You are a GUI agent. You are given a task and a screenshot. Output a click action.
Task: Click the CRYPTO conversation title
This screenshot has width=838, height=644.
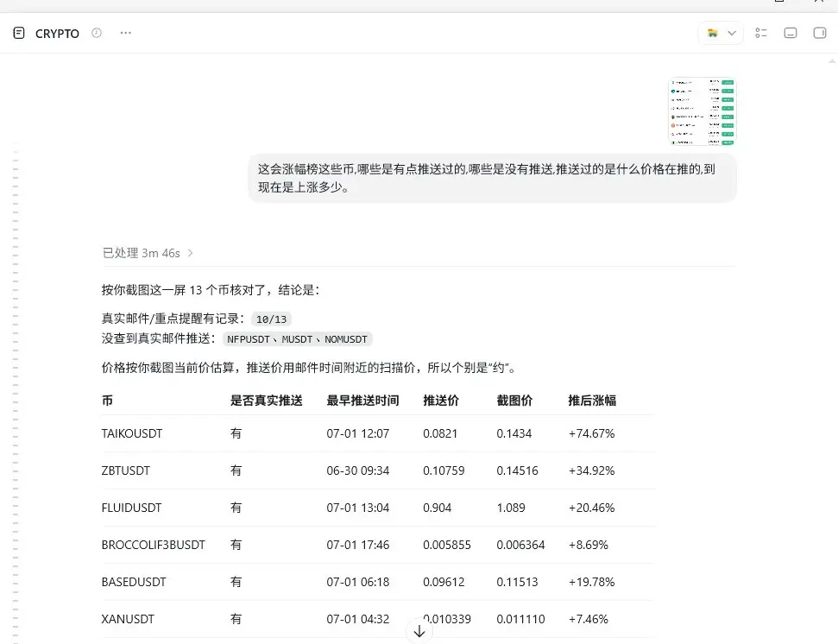click(x=57, y=34)
